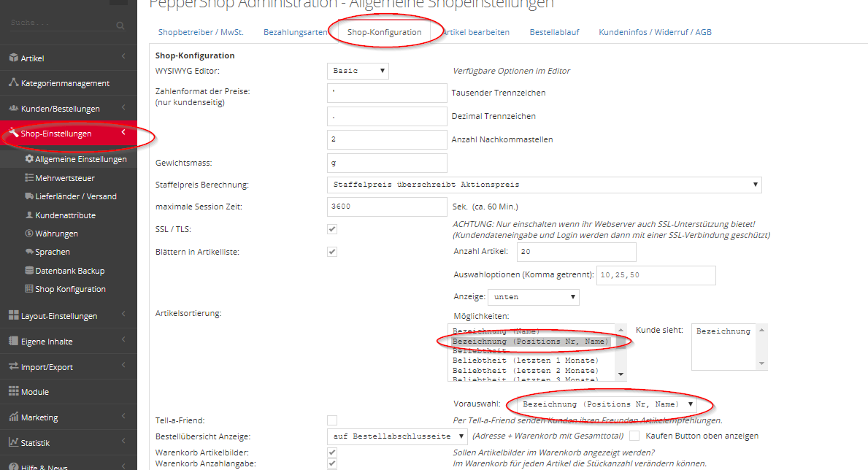Open the WYSIWYG Editor dropdown
This screenshot has height=470, width=868.
point(358,71)
